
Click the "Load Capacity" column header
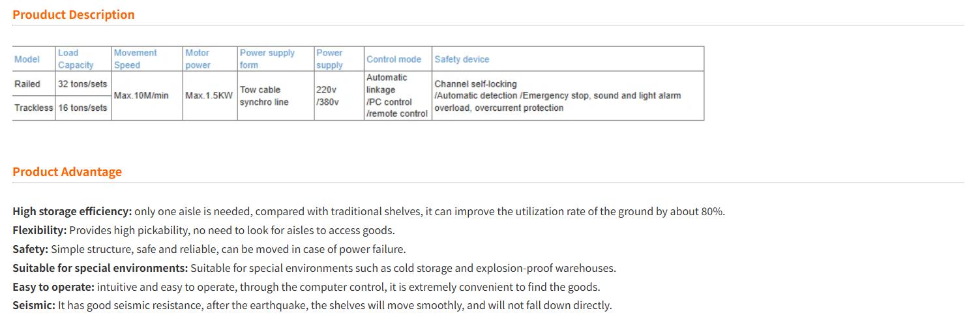(x=76, y=59)
